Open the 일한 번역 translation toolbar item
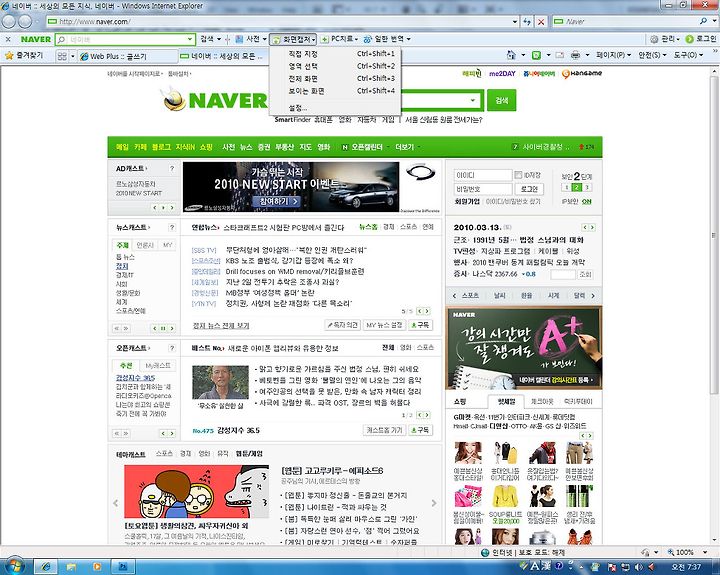 387,39
